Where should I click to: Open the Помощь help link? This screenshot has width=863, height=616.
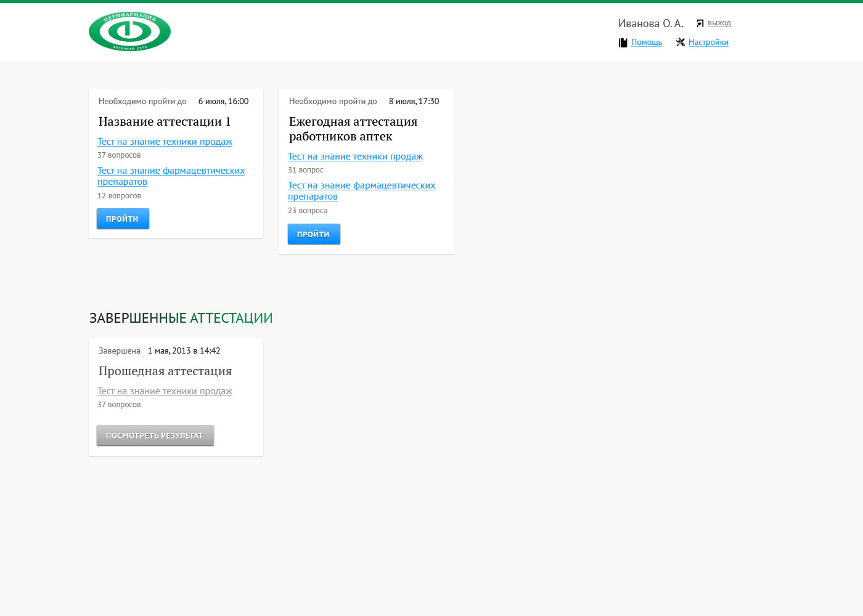coord(646,43)
